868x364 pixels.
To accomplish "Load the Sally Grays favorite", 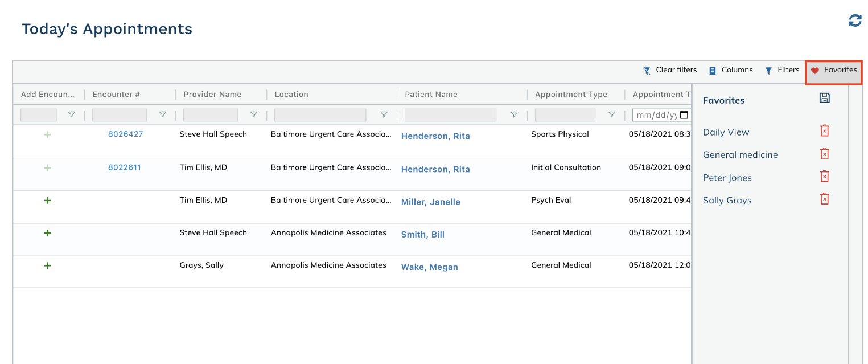I will (727, 200).
